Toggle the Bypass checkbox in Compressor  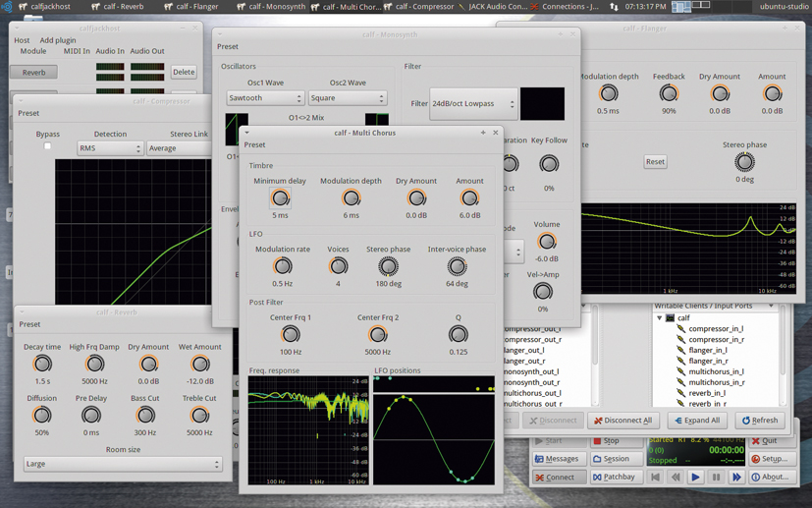point(48,145)
